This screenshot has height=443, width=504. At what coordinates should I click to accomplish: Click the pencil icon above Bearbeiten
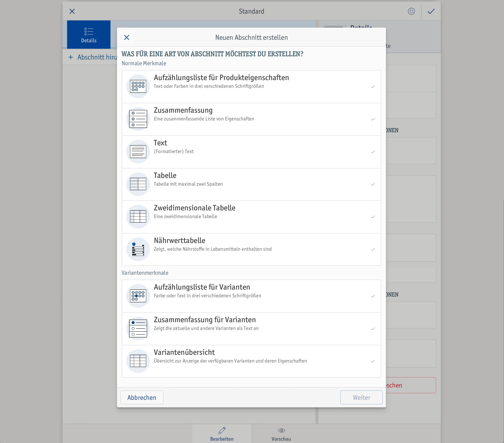point(222,430)
